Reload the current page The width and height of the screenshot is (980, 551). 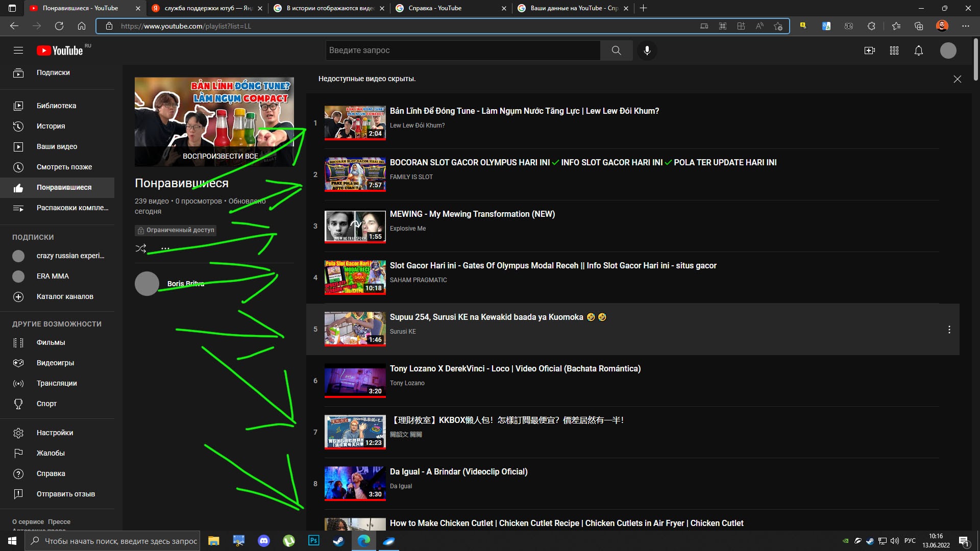[x=59, y=26]
